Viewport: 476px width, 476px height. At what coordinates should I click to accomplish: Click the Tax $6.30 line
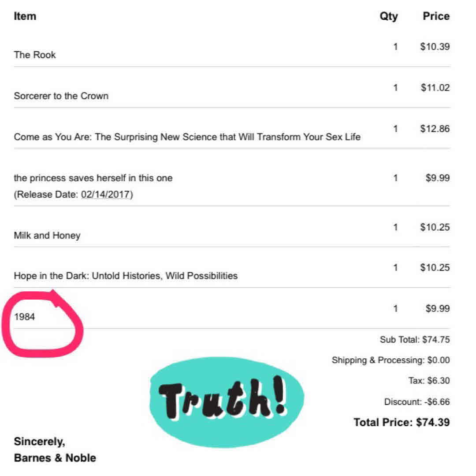pyautogui.click(x=428, y=381)
